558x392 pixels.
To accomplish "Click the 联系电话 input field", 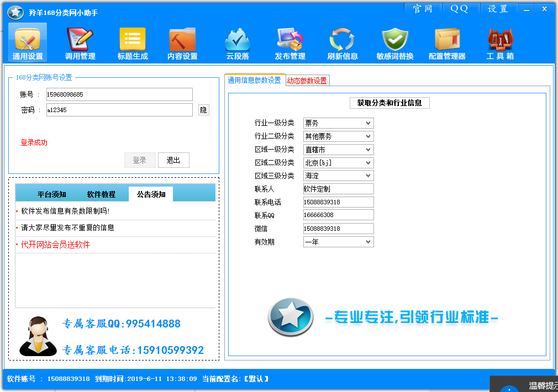I will tap(338, 202).
